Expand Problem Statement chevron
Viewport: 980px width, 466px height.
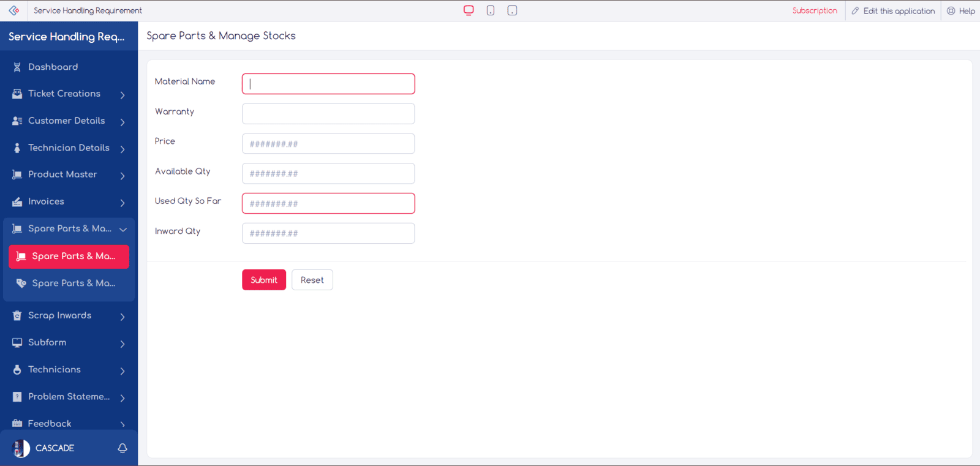point(123,397)
